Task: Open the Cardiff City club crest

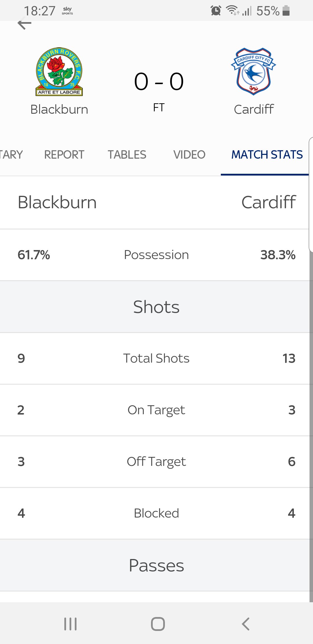Action: (x=254, y=71)
